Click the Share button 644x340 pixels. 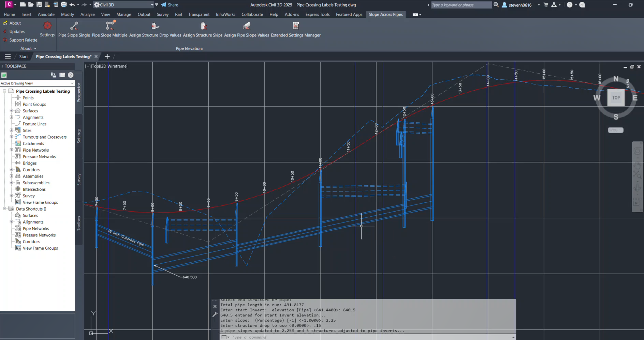pos(170,5)
